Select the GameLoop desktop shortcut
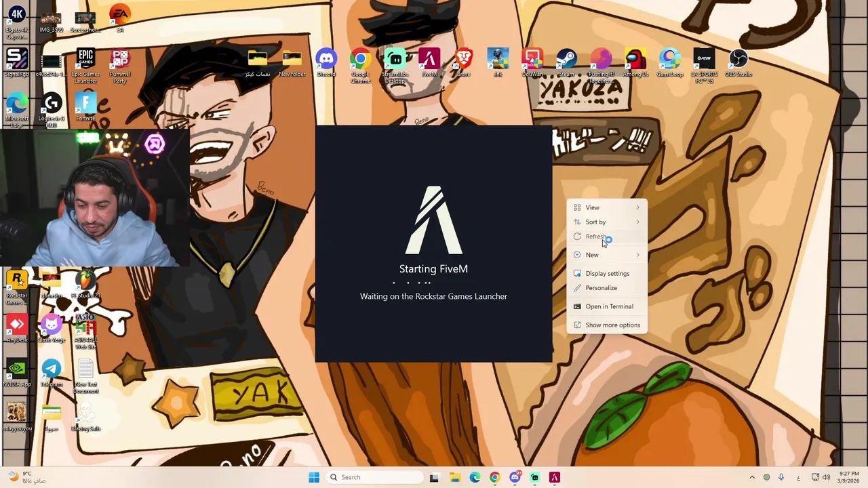868x488 pixels. click(670, 63)
